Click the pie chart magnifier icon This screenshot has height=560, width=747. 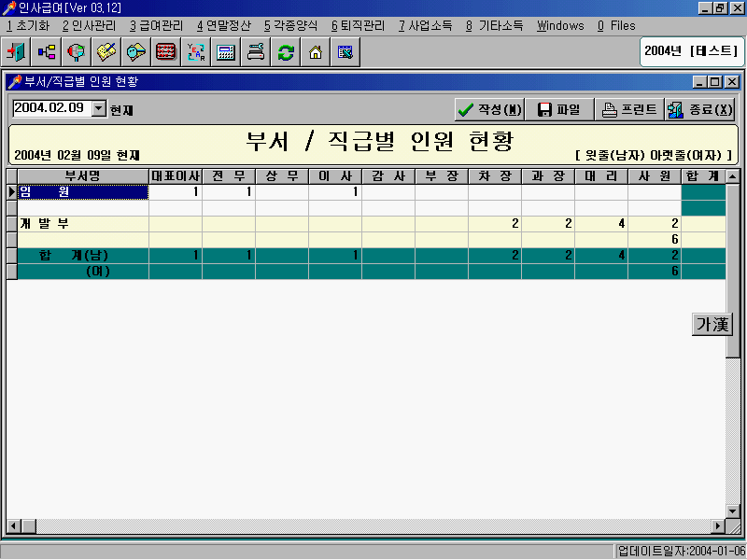coord(76,52)
